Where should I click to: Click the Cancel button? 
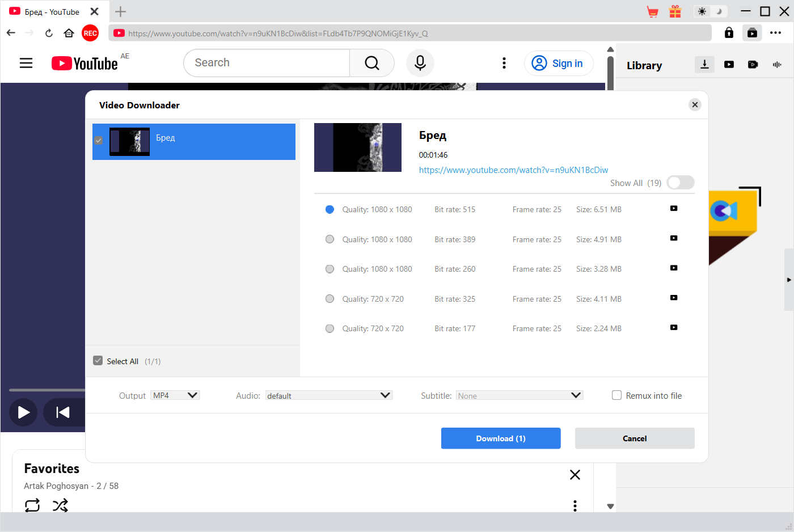635,438
